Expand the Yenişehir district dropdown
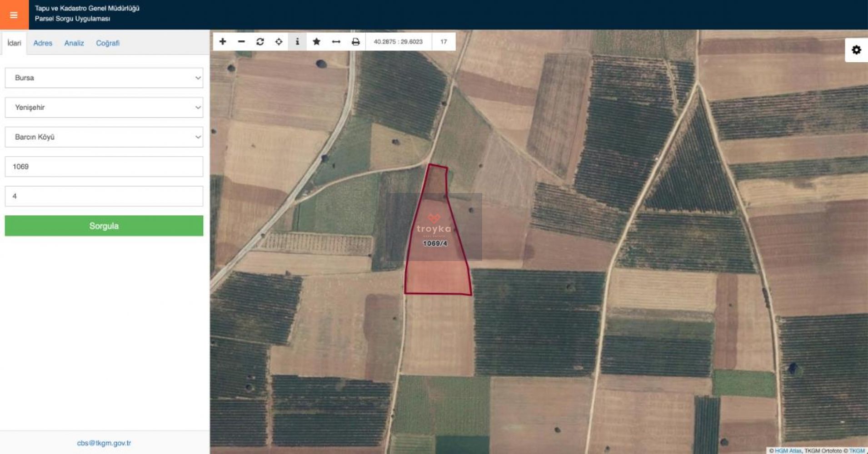The width and height of the screenshot is (868, 454). pos(104,108)
